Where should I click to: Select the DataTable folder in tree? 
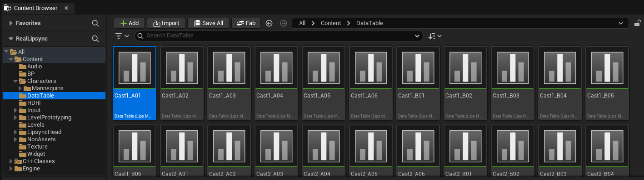point(54,96)
